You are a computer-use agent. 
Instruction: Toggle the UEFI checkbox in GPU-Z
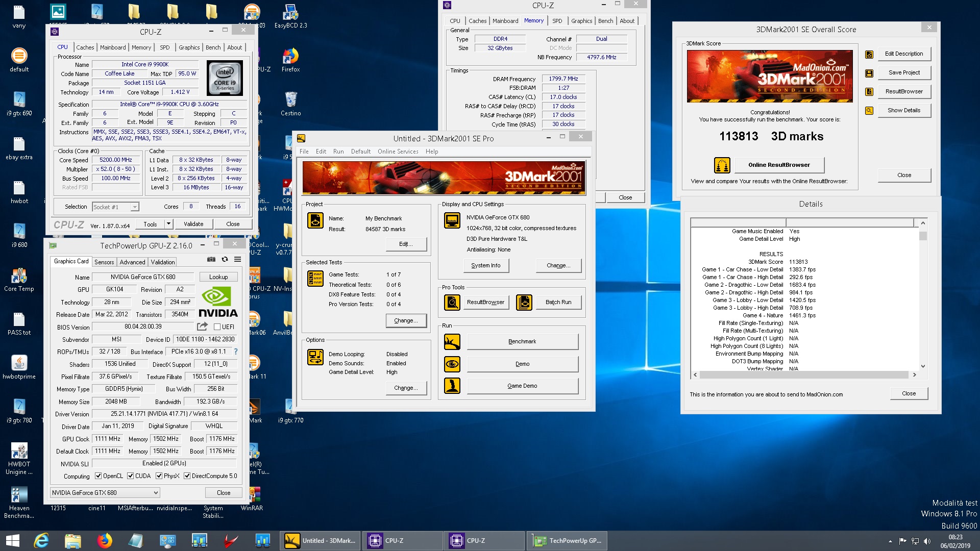[x=217, y=327]
